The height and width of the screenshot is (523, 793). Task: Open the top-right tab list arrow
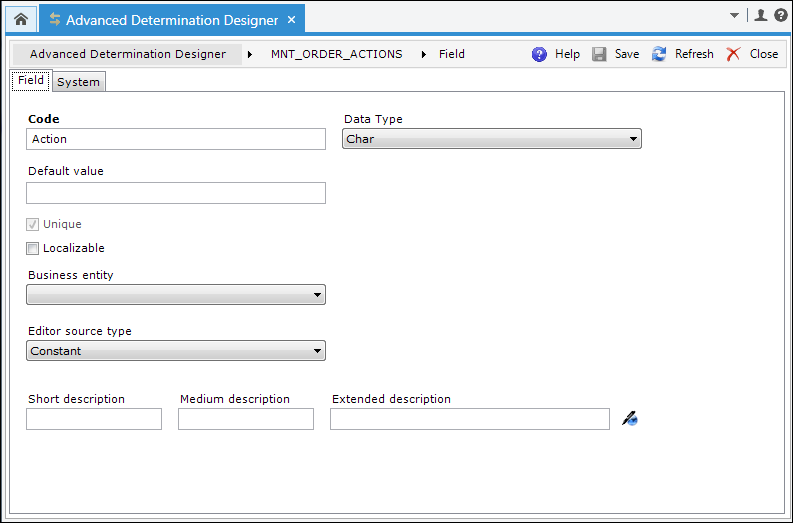(734, 16)
